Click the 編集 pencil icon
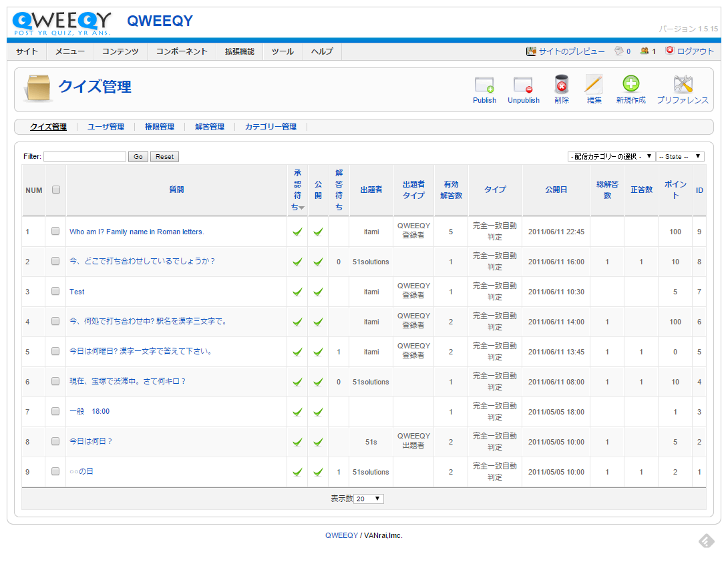Viewport: 728px width, 562px height. pos(594,84)
